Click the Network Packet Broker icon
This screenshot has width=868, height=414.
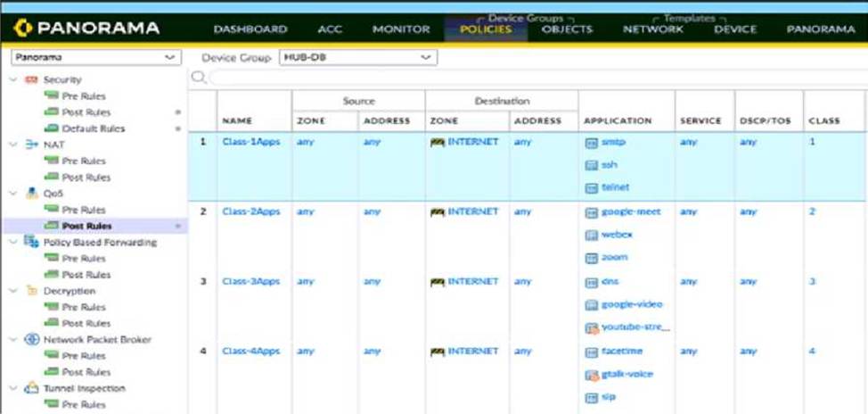(31, 340)
